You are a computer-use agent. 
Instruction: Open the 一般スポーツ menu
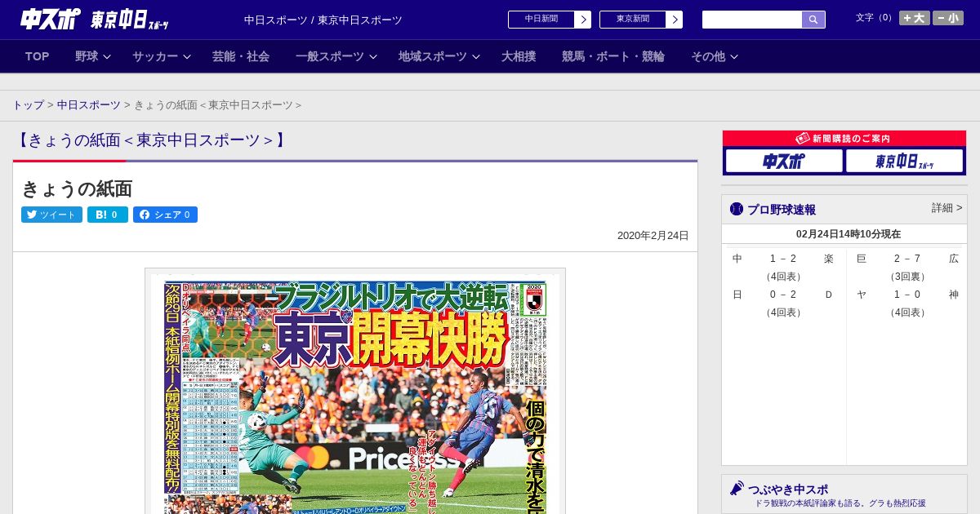[x=330, y=56]
